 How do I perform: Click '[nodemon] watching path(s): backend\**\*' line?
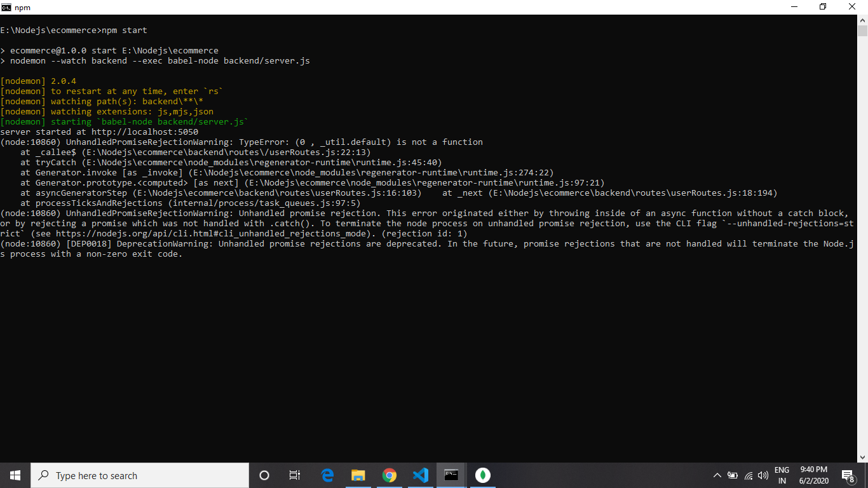[102, 101]
